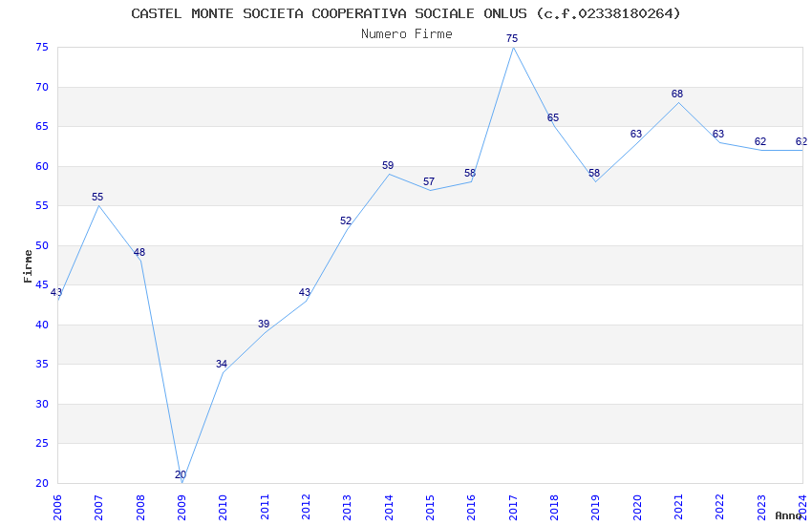Select the y-axis tick label 70
The width and height of the screenshot is (812, 525).
click(42, 87)
